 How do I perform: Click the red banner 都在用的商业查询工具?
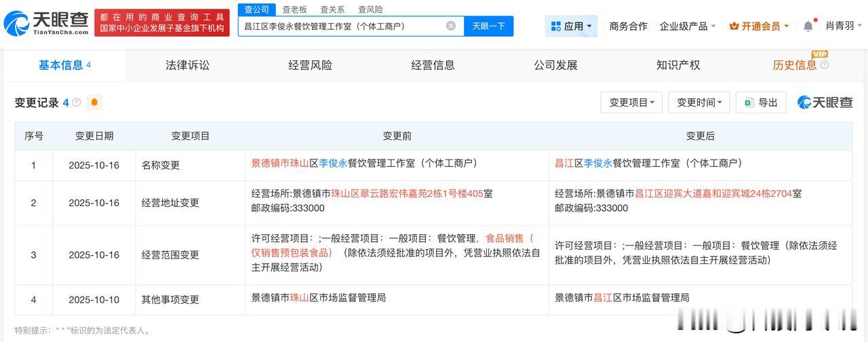(163, 23)
